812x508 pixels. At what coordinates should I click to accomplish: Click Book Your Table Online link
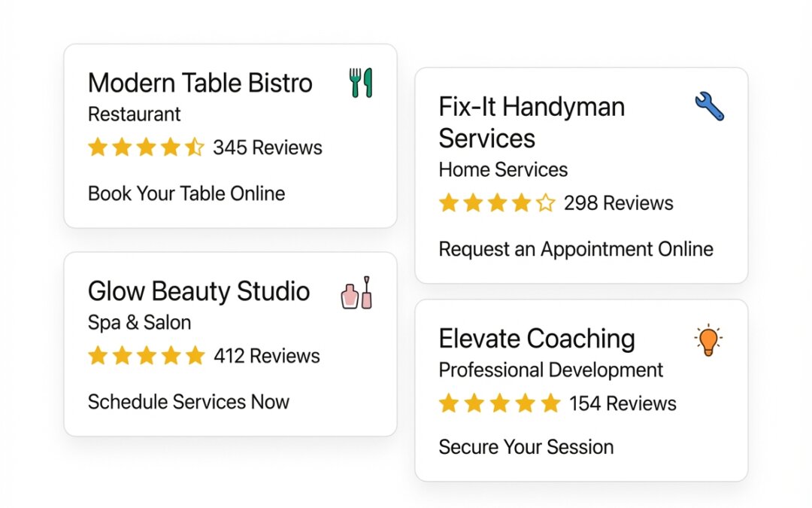[186, 193]
